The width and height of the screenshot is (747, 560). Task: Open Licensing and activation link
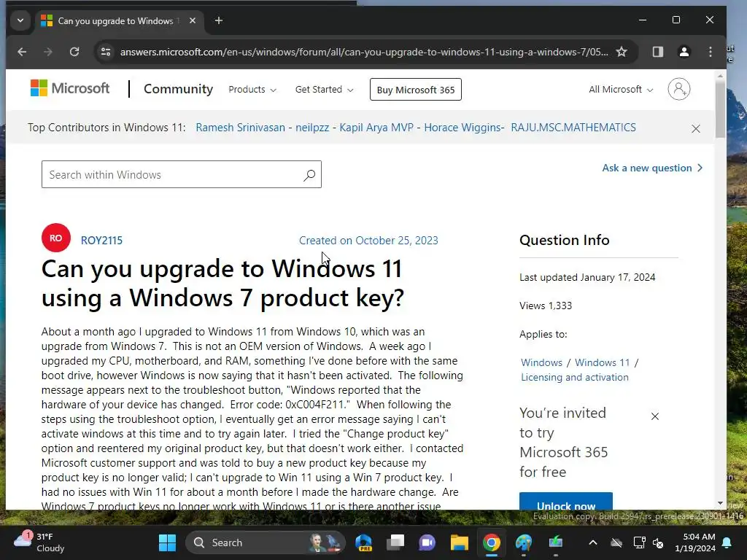575,377
